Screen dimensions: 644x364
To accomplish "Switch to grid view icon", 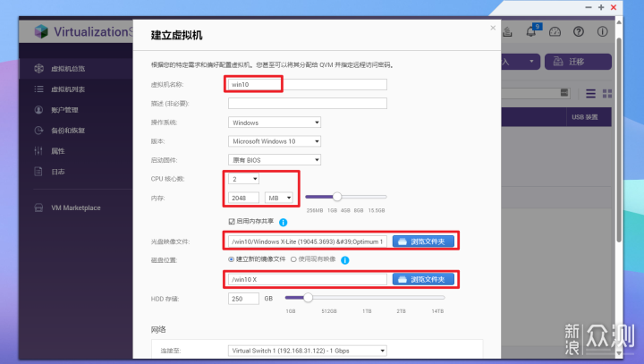I will coord(607,94).
